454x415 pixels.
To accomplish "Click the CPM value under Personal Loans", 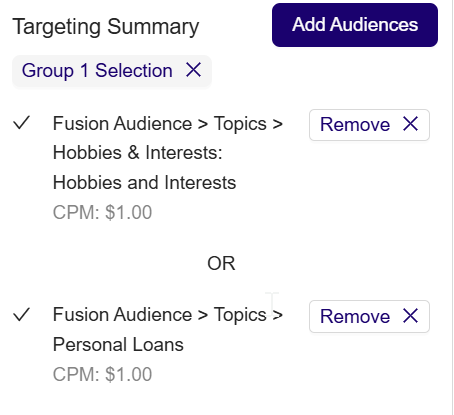I will [x=102, y=374].
